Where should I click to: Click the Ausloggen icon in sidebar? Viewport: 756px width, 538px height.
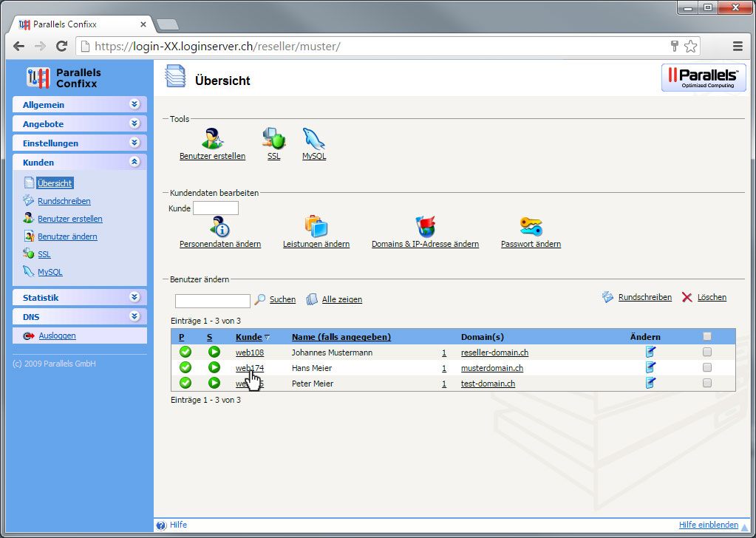tap(29, 336)
